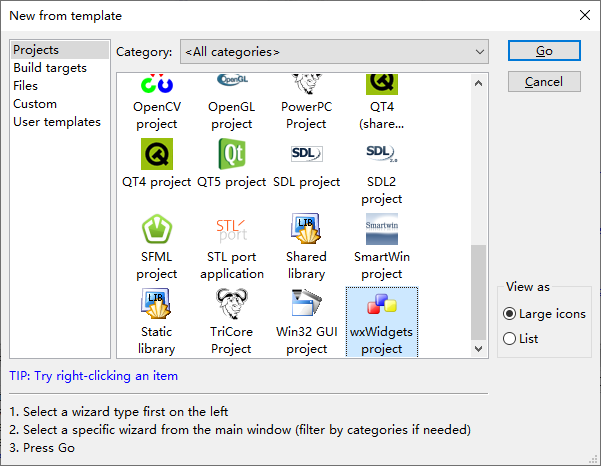This screenshot has height=466, width=601.
Task: Choose the QT4 project icon
Action: (x=157, y=154)
